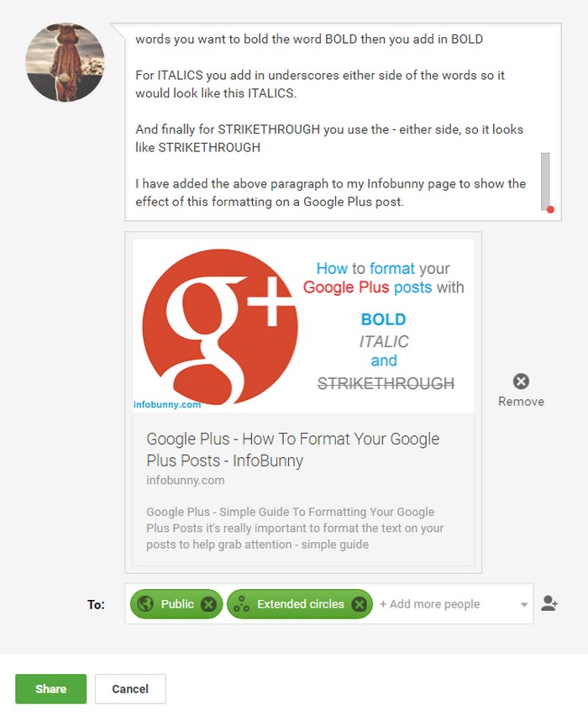Remove the Extended circles chip

tap(359, 603)
